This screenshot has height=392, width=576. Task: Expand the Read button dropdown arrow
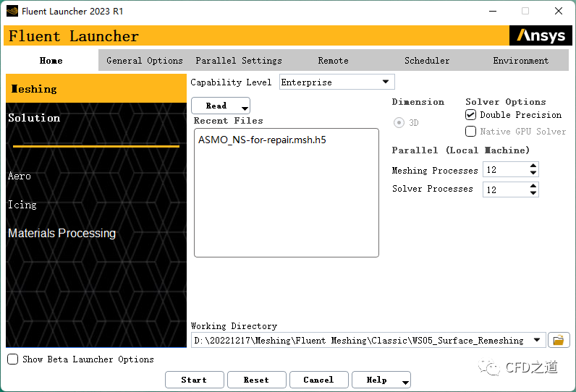(x=245, y=108)
